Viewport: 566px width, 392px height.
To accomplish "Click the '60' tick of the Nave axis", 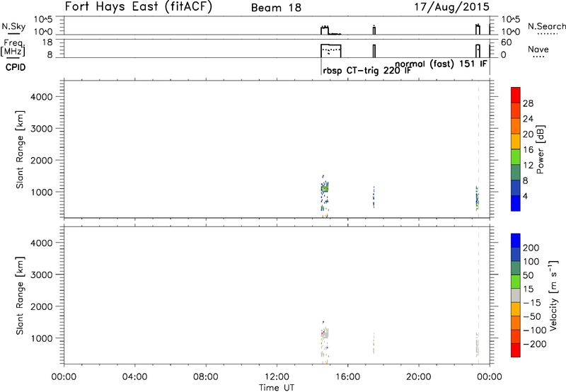I will (506, 42).
